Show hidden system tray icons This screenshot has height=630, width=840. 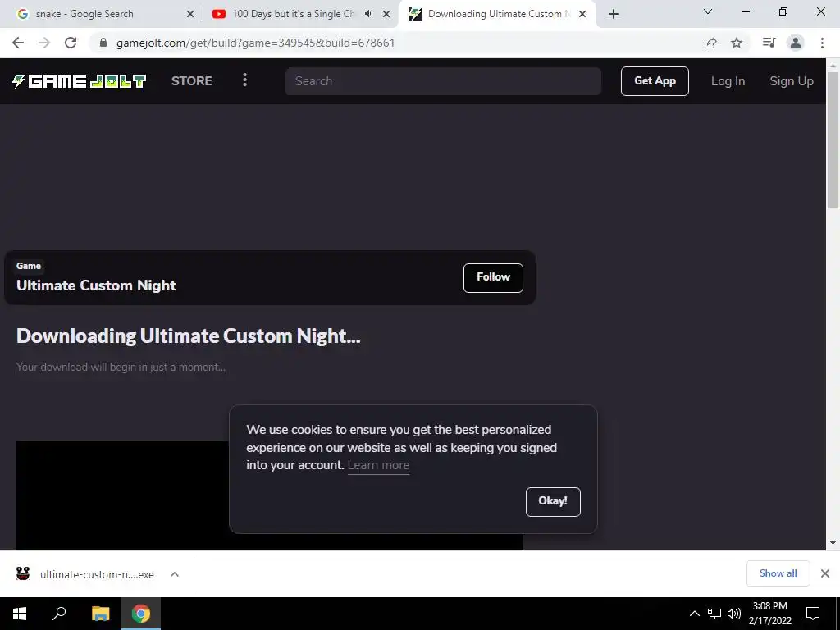[694, 614]
